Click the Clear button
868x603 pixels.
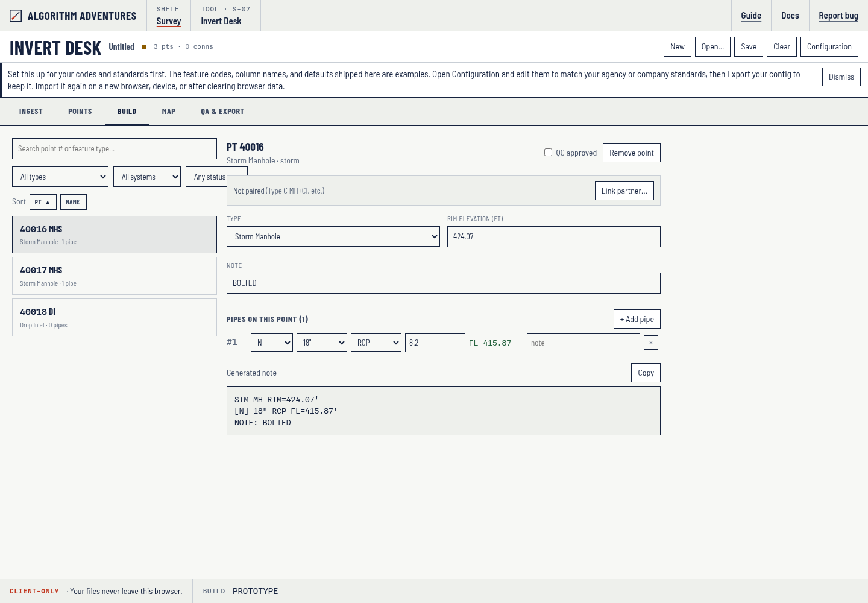[x=782, y=46]
